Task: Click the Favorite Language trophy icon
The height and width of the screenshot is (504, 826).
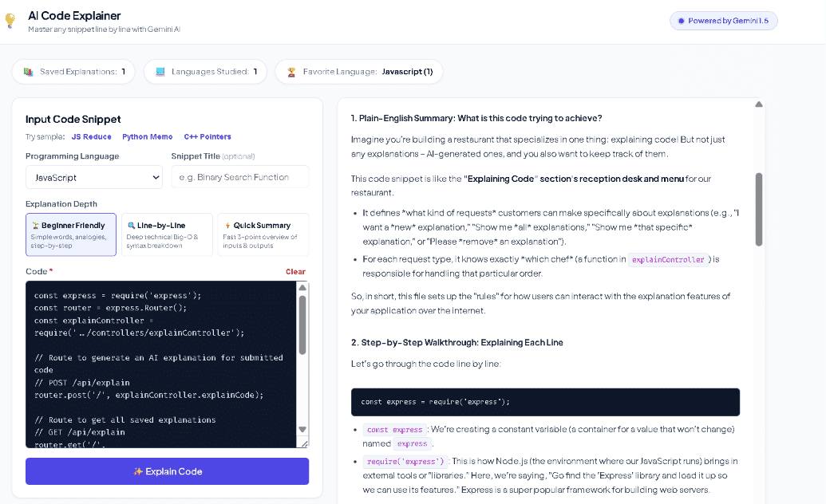Action: click(x=291, y=72)
